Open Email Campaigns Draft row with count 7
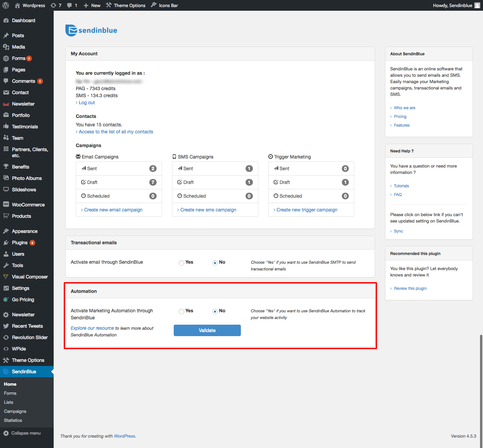The height and width of the screenshot is (448, 483). [119, 182]
